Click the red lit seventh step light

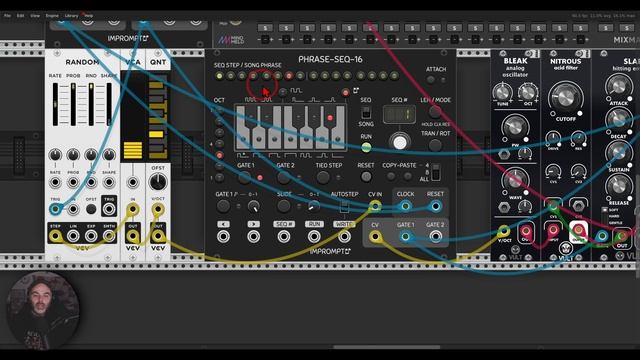(x=289, y=76)
